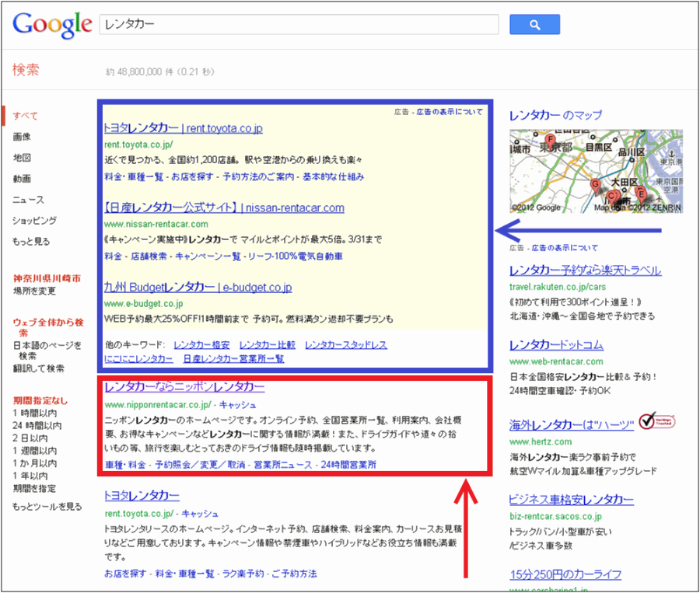Select the すべて search filter
Image resolution: width=700 pixels, height=593 pixels.
(x=25, y=116)
